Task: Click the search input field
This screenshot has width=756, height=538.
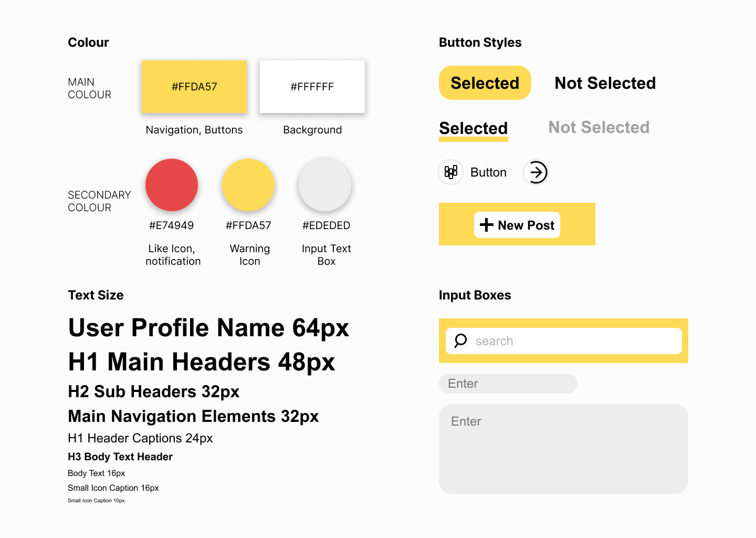Action: 563,341
